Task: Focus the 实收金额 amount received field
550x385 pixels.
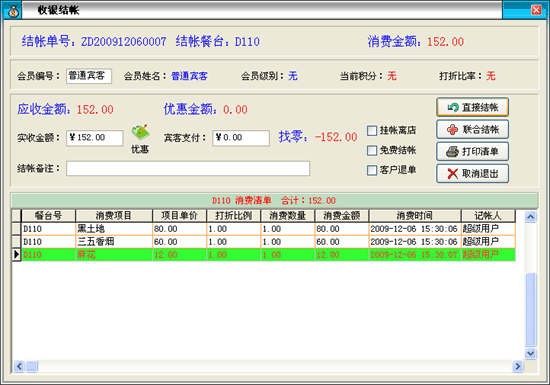Action: (x=95, y=138)
